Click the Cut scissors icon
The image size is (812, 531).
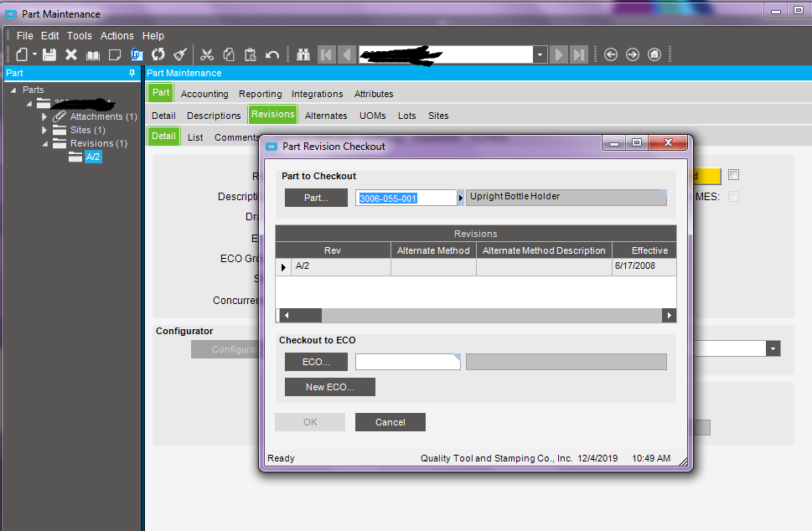click(x=207, y=54)
